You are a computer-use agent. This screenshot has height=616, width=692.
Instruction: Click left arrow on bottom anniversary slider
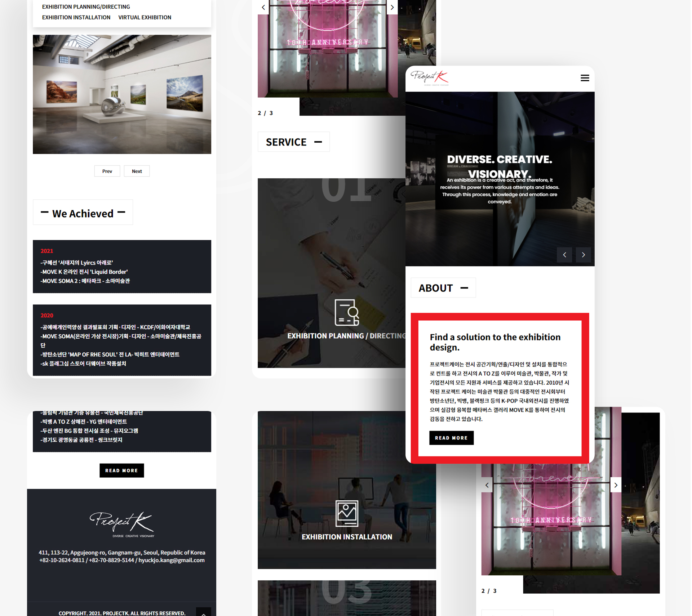[487, 485]
